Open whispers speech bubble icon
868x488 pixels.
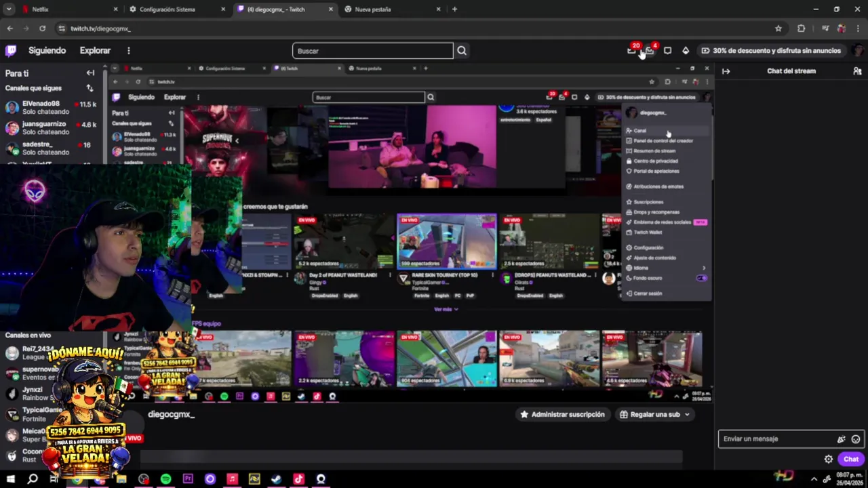[x=667, y=51]
